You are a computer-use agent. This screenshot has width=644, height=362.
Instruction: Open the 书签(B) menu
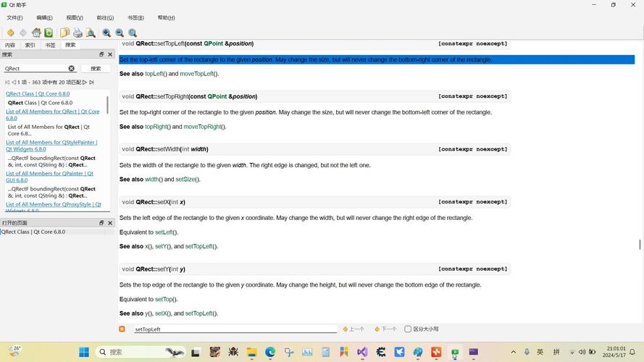tap(135, 17)
